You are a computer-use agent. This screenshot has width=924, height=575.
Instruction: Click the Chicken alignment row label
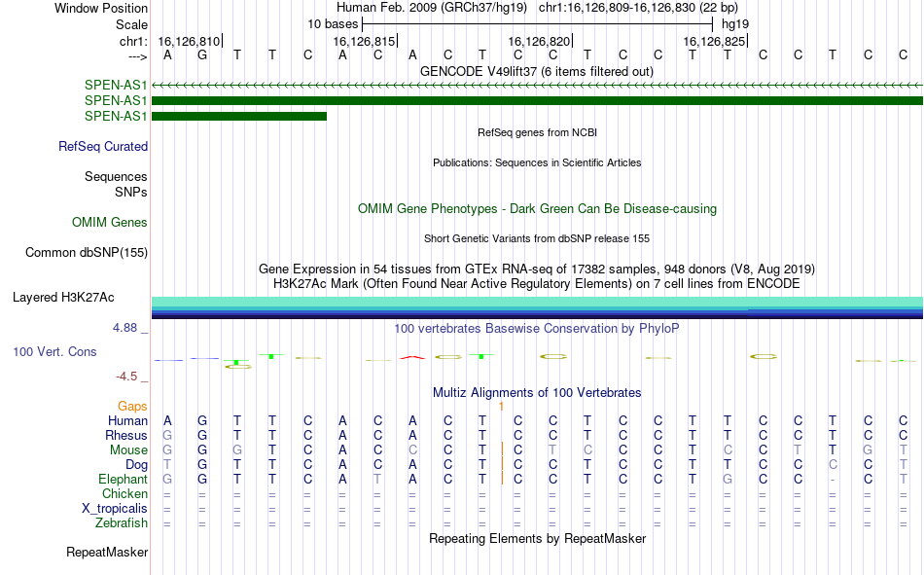(x=124, y=494)
